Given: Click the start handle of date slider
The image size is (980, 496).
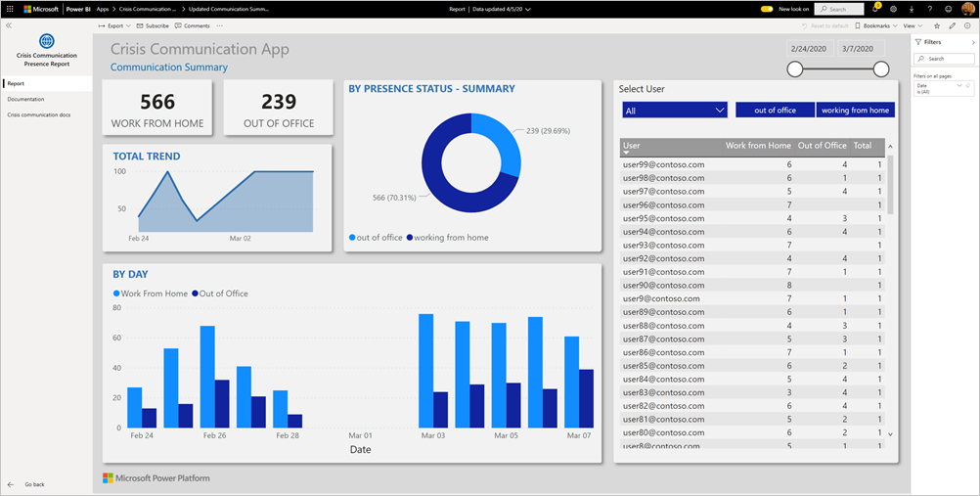Looking at the screenshot, I should [795, 68].
